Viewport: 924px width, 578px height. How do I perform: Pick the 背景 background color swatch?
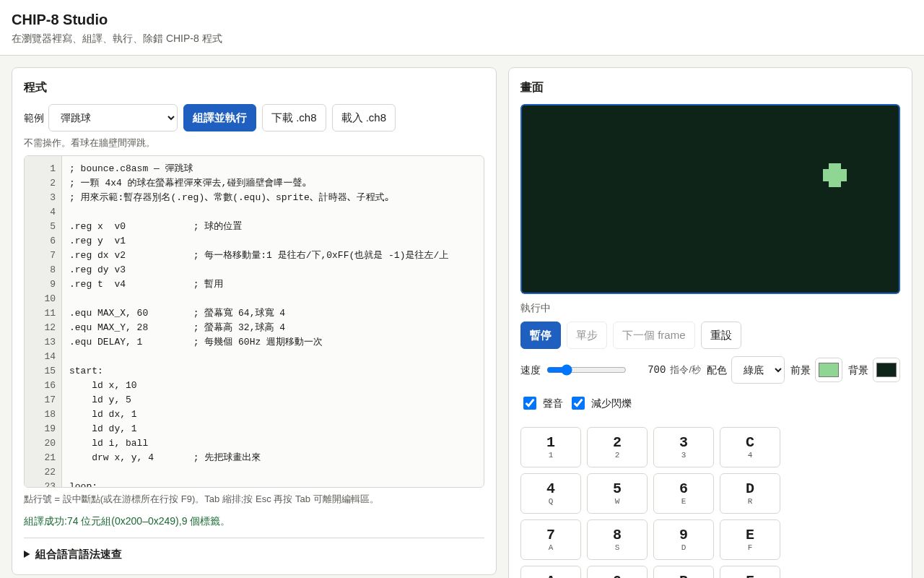[886, 370]
